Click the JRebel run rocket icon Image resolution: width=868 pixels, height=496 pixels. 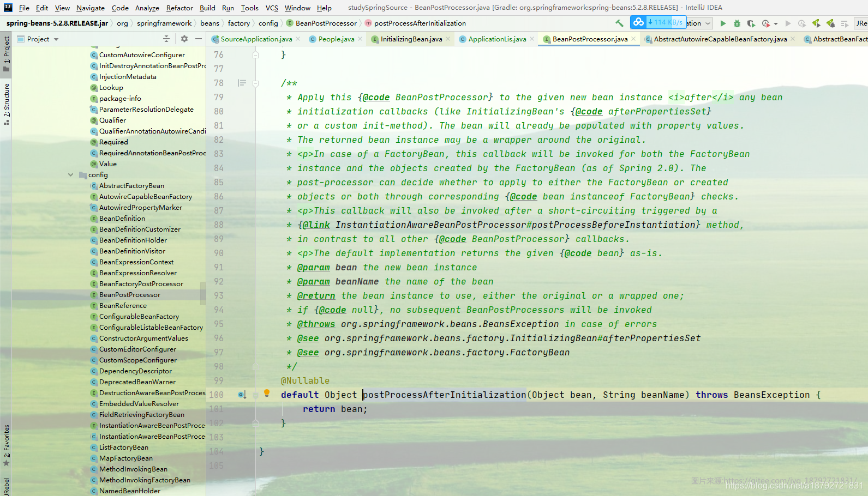[x=816, y=23]
